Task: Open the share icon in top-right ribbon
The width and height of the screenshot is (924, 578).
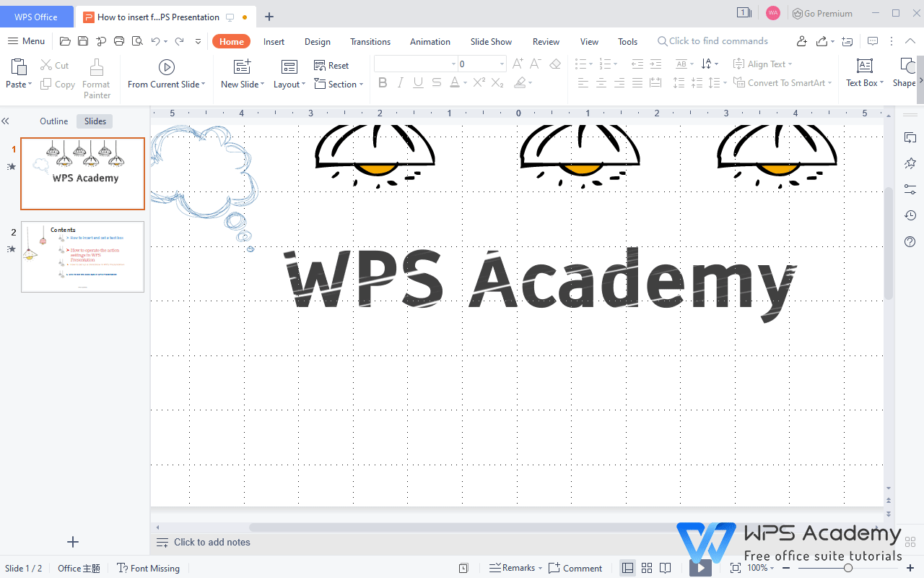Action: pyautogui.click(x=821, y=41)
